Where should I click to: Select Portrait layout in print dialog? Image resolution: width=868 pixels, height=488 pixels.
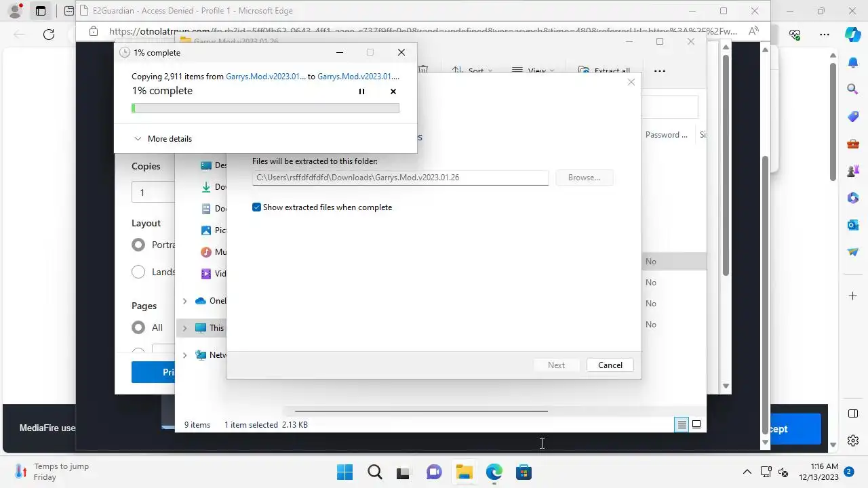[x=138, y=245]
